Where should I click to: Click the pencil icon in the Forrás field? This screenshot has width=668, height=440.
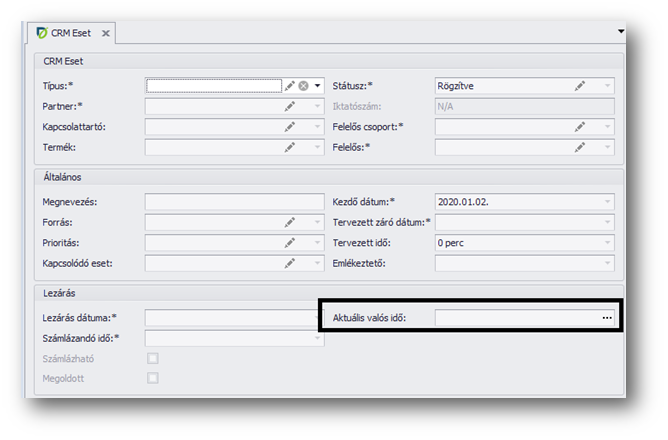coord(289,222)
